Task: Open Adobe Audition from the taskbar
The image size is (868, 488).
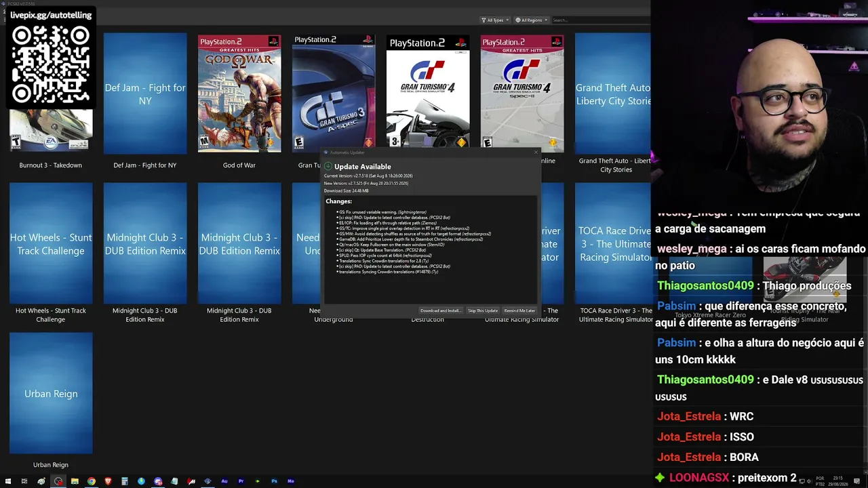Action: click(x=224, y=481)
